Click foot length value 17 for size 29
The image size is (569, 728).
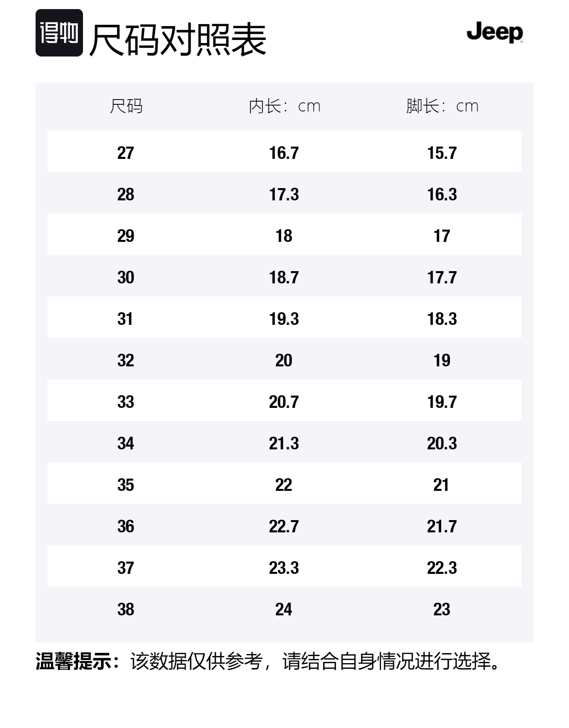(x=442, y=236)
